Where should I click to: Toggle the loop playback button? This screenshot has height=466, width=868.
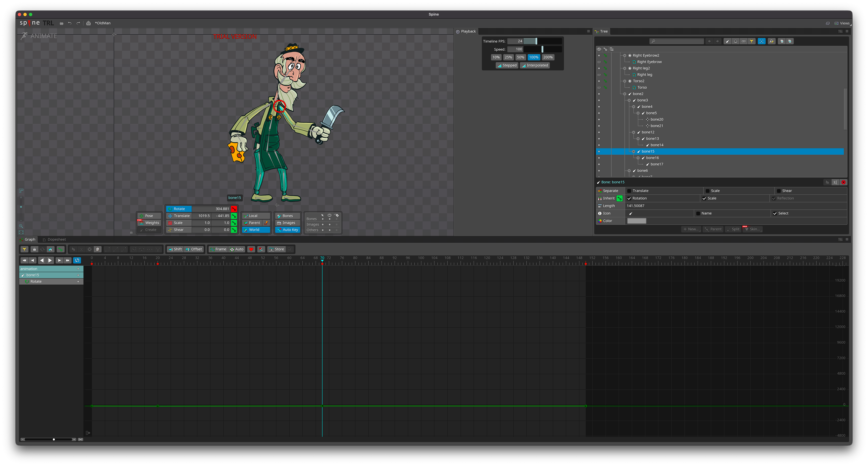[77, 260]
